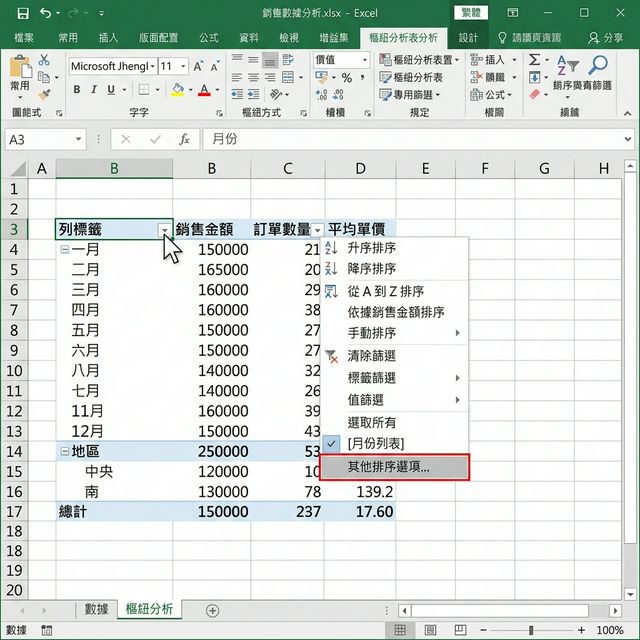
Task: Click the Paste clipboard icon
Action: pos(20,66)
